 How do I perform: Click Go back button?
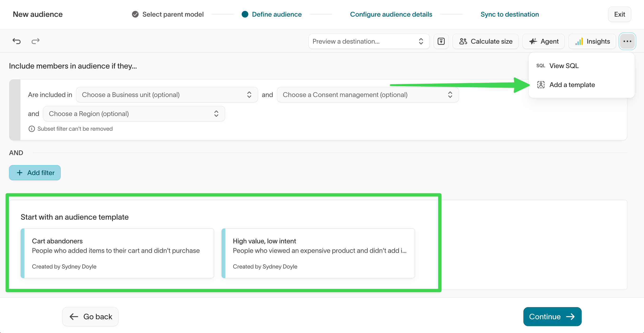(90, 316)
